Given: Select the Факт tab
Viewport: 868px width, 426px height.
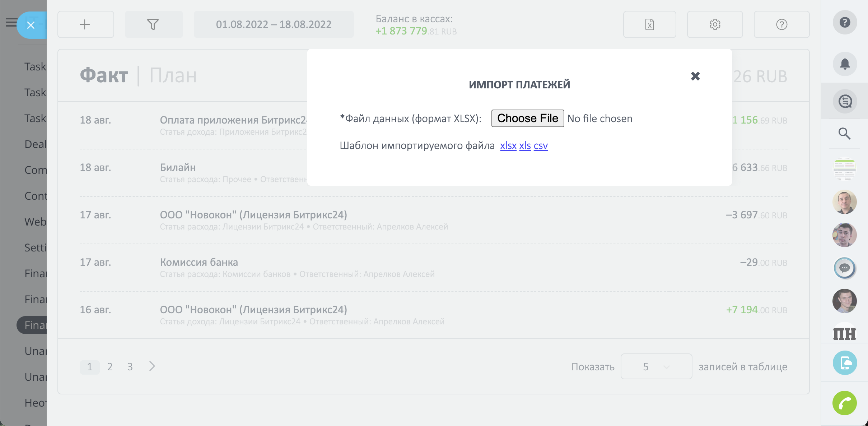Looking at the screenshot, I should coord(104,76).
